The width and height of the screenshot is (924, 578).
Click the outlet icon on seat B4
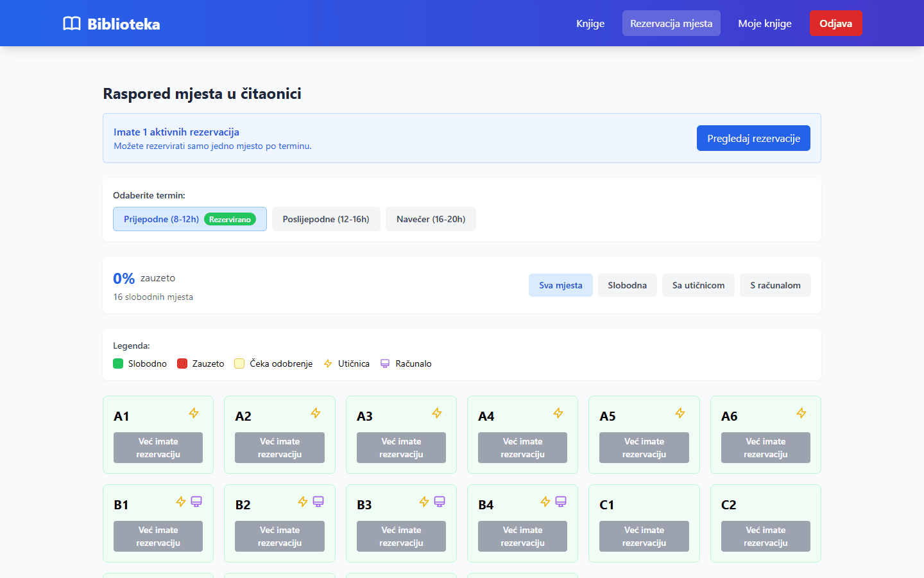tap(545, 502)
